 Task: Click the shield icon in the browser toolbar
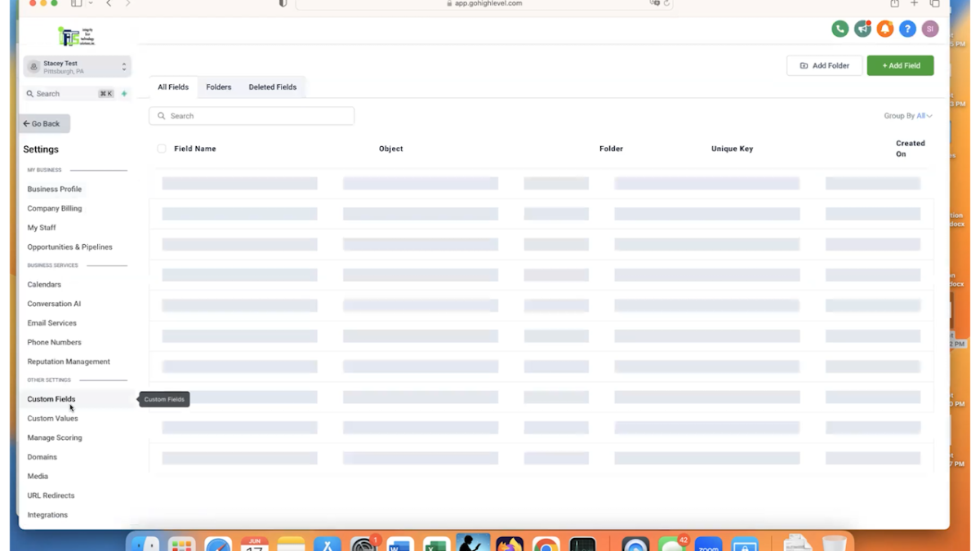click(x=282, y=3)
